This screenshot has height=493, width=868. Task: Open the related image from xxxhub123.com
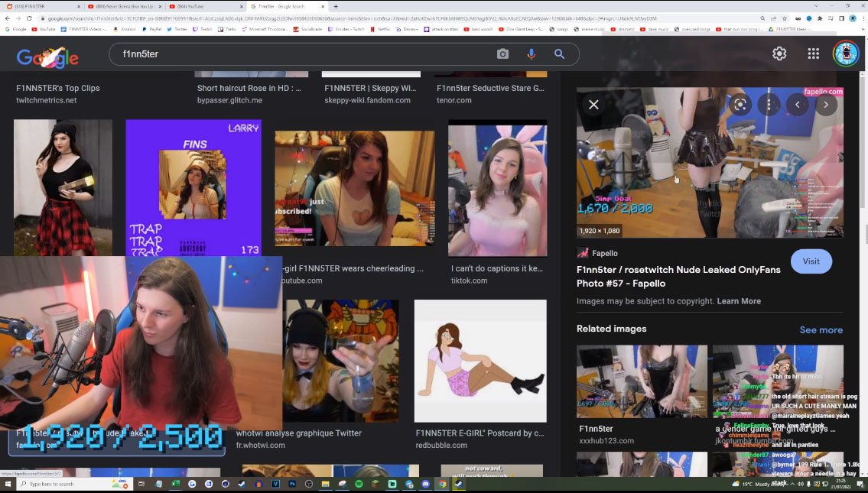pyautogui.click(x=642, y=381)
